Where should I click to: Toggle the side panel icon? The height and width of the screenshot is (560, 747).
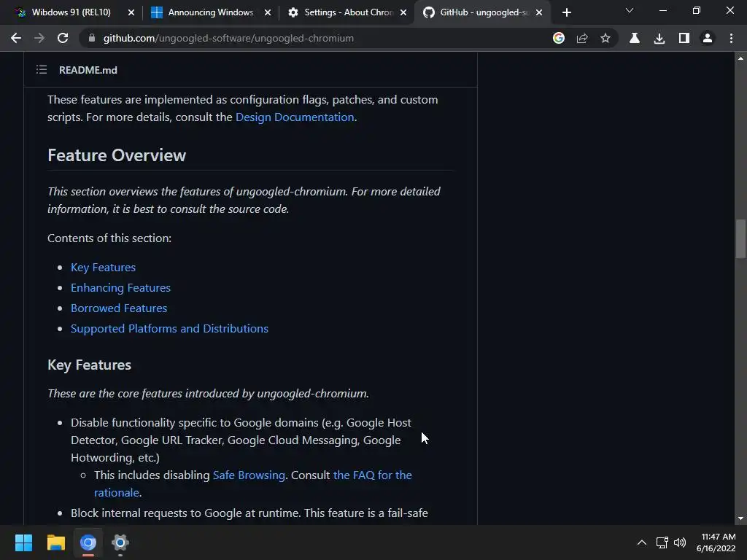pyautogui.click(x=684, y=38)
